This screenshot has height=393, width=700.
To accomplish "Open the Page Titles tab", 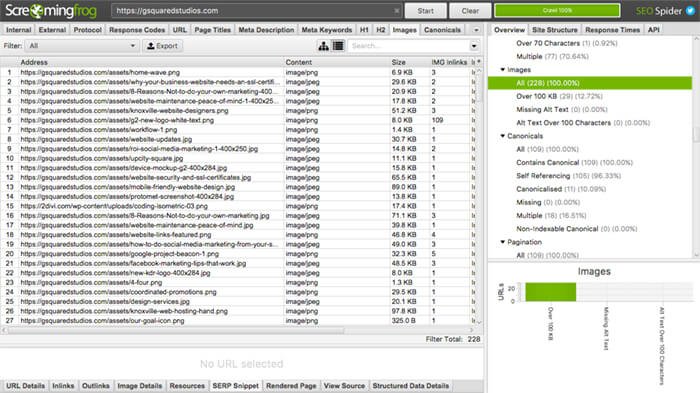I will pyautogui.click(x=212, y=30).
